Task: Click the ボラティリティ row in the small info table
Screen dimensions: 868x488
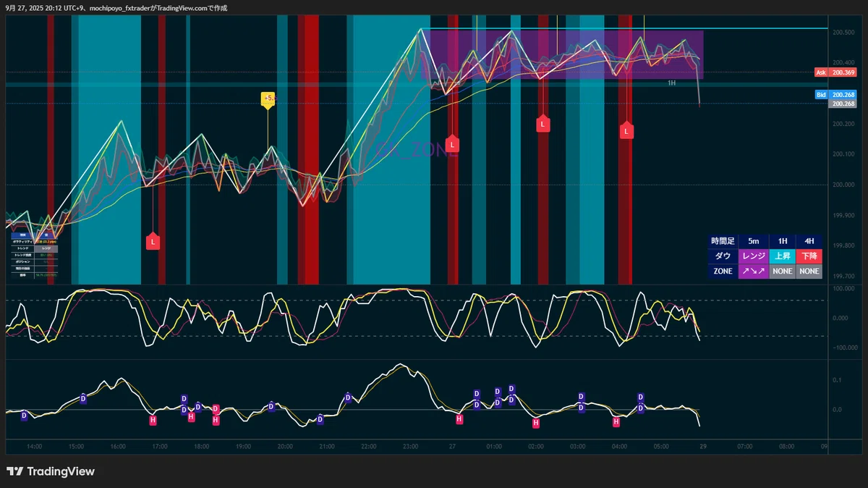Action: tap(34, 241)
